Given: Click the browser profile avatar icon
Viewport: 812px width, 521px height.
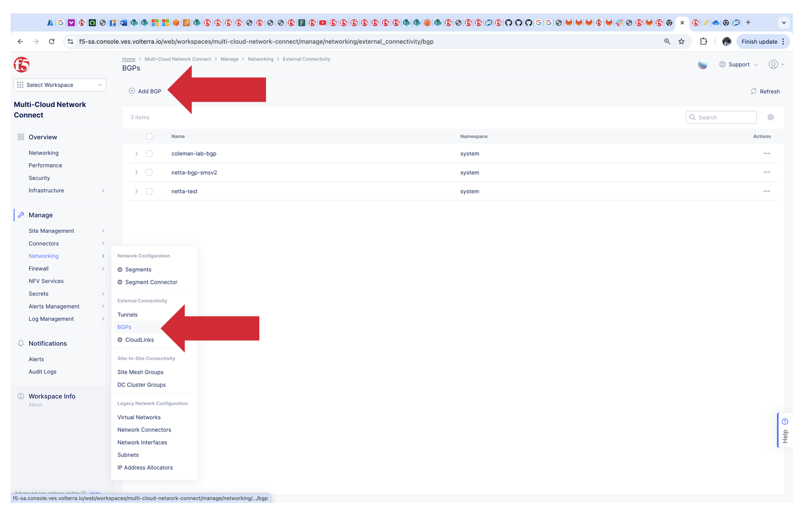Looking at the screenshot, I should click(x=727, y=42).
